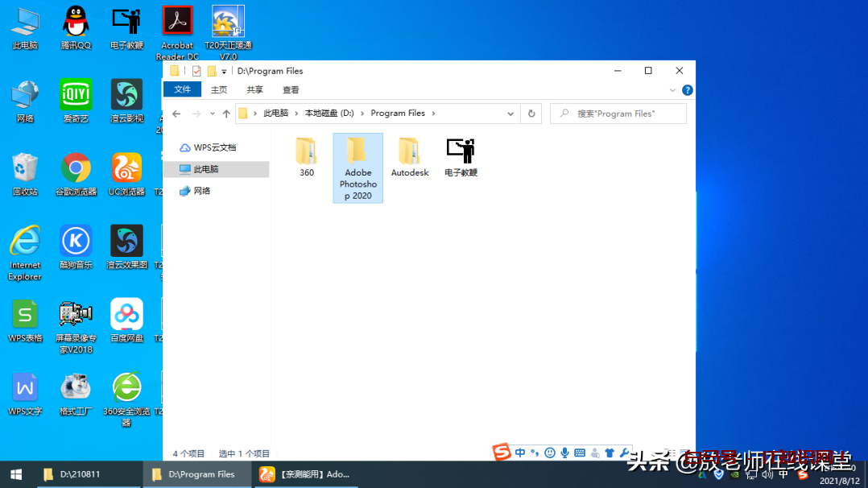Expand the 此电脑 breadcrumb arrow

pos(296,113)
